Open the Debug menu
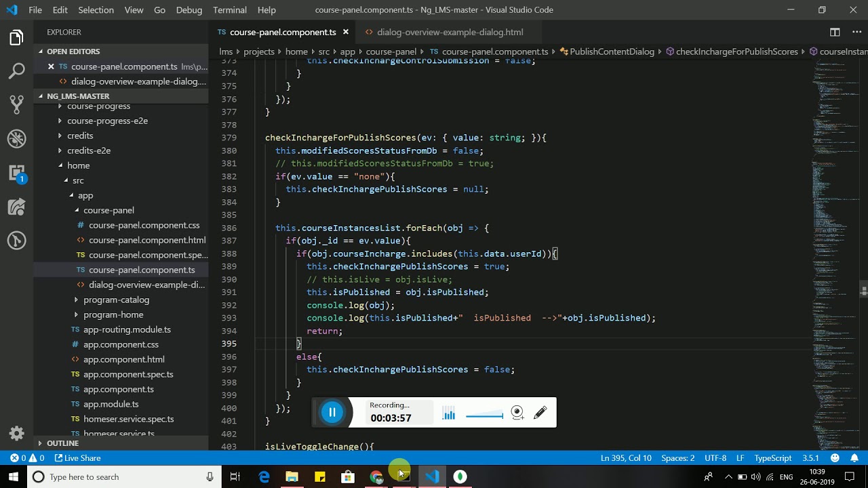This screenshot has width=868, height=488. [189, 10]
